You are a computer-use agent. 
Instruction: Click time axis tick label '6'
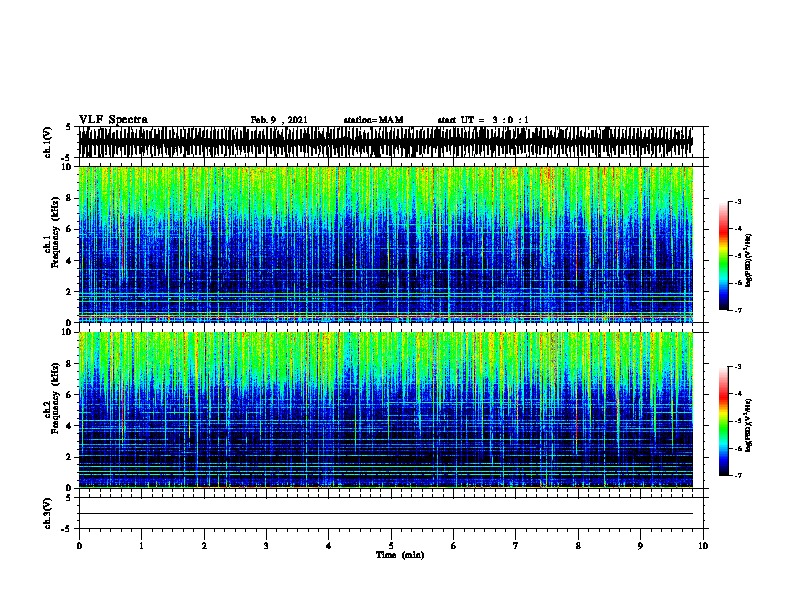click(454, 546)
